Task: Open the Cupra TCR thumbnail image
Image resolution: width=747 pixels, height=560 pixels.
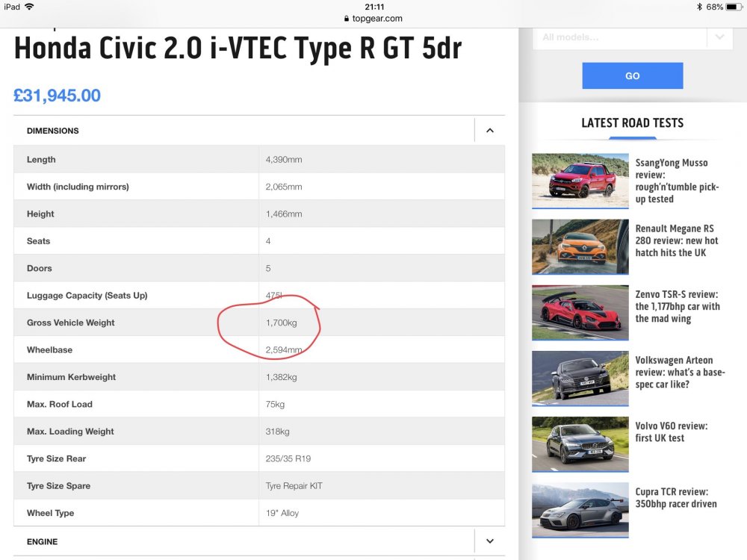Action: 580,510
